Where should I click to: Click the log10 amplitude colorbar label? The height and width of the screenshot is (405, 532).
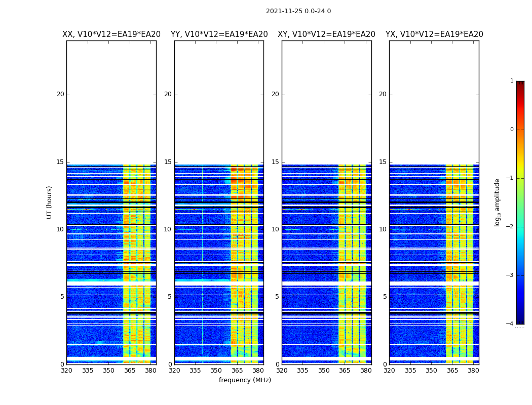tap(497, 202)
